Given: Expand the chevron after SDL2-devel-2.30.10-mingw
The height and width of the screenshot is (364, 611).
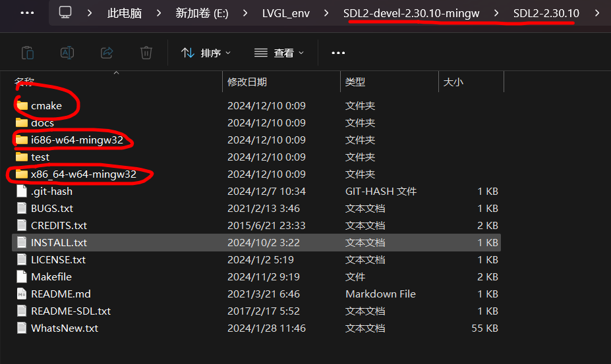Looking at the screenshot, I should (496, 13).
